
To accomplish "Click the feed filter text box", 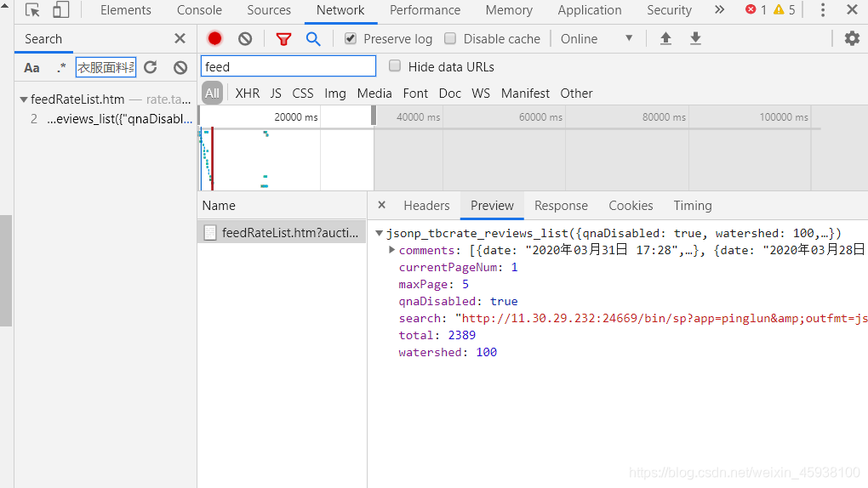I will click(288, 66).
